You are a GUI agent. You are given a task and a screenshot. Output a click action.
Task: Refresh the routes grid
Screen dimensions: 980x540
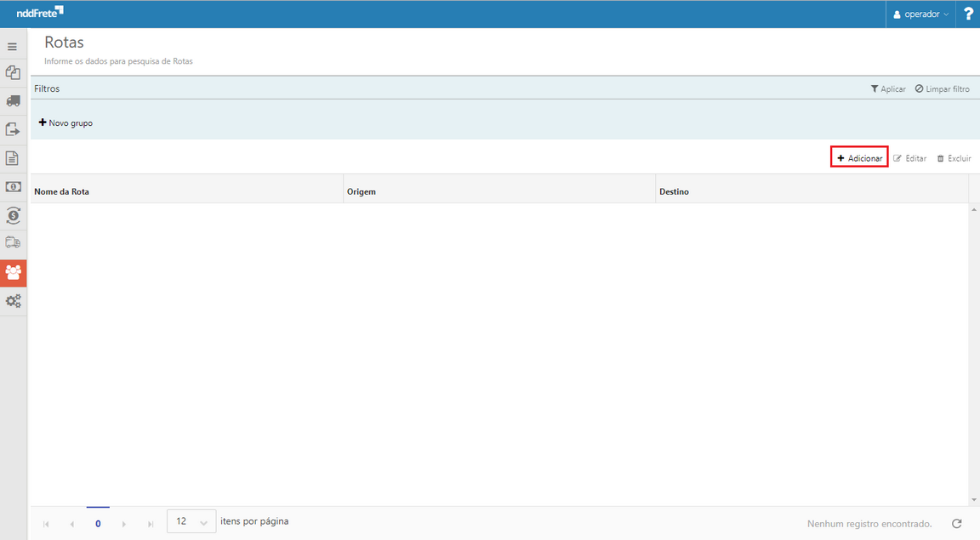coord(956,524)
